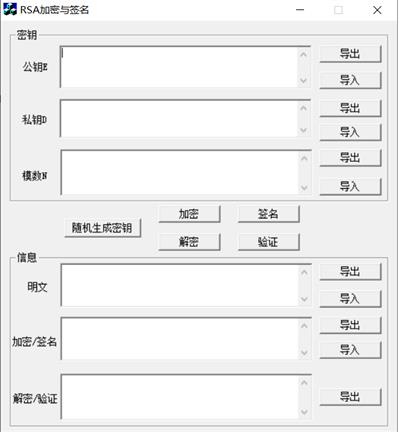Import 明文 using its 导入 button
Viewport: 399px width, 432px height.
point(350,298)
